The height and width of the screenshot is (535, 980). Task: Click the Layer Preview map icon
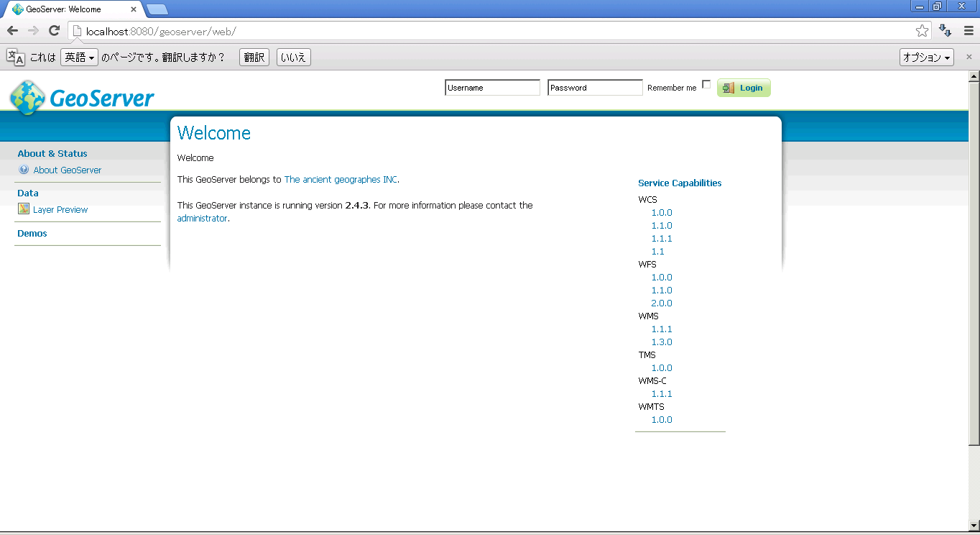pos(24,209)
